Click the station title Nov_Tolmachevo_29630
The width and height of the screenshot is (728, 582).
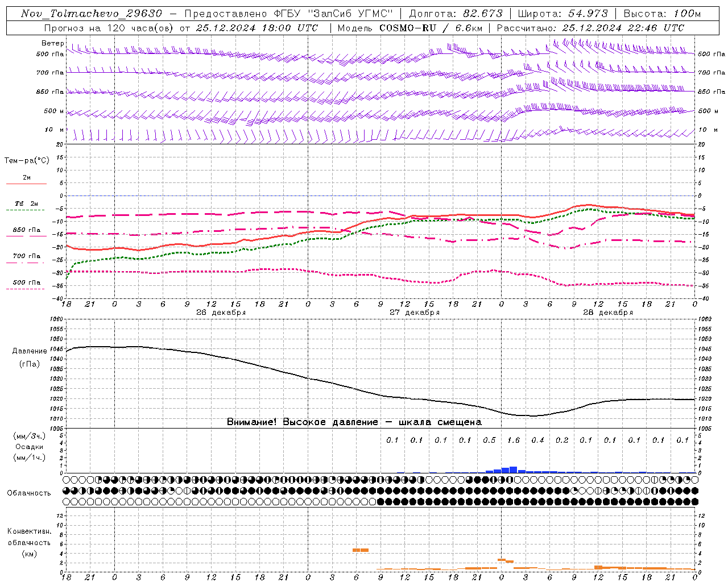pyautogui.click(x=92, y=14)
